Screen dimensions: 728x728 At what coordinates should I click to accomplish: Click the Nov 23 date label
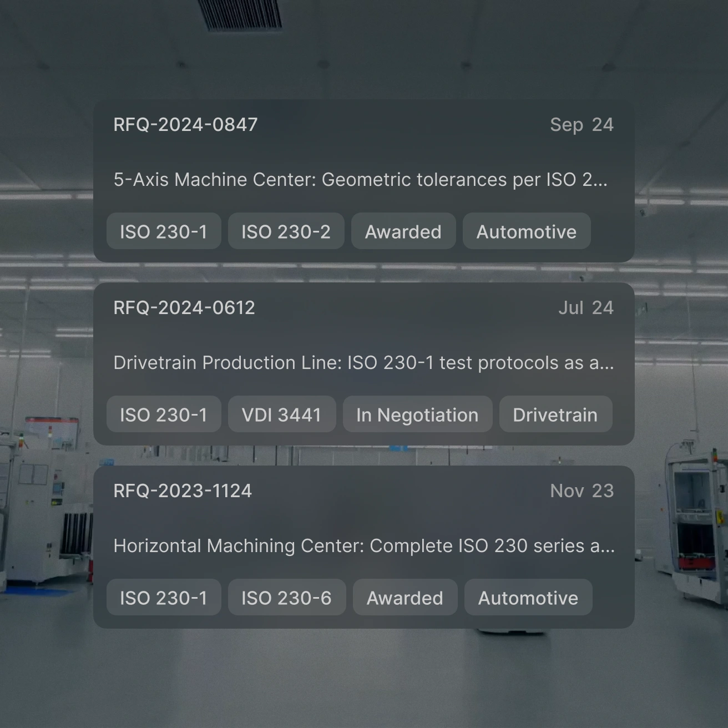pos(582,491)
